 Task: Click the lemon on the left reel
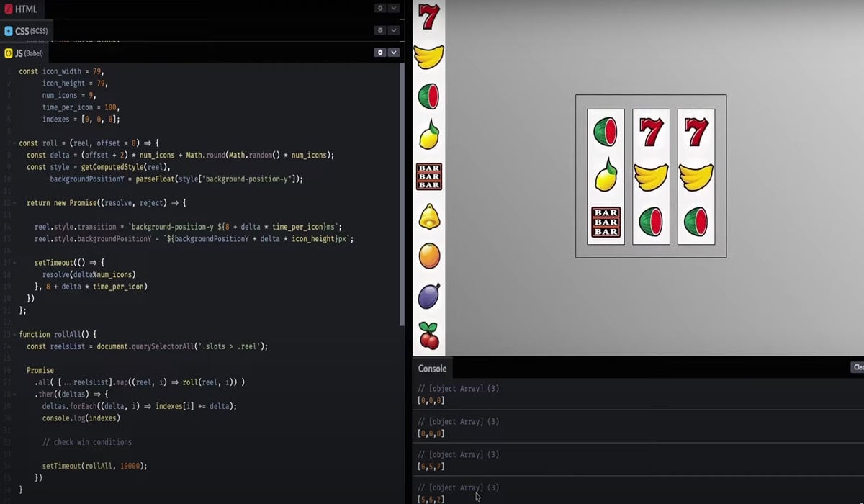606,175
